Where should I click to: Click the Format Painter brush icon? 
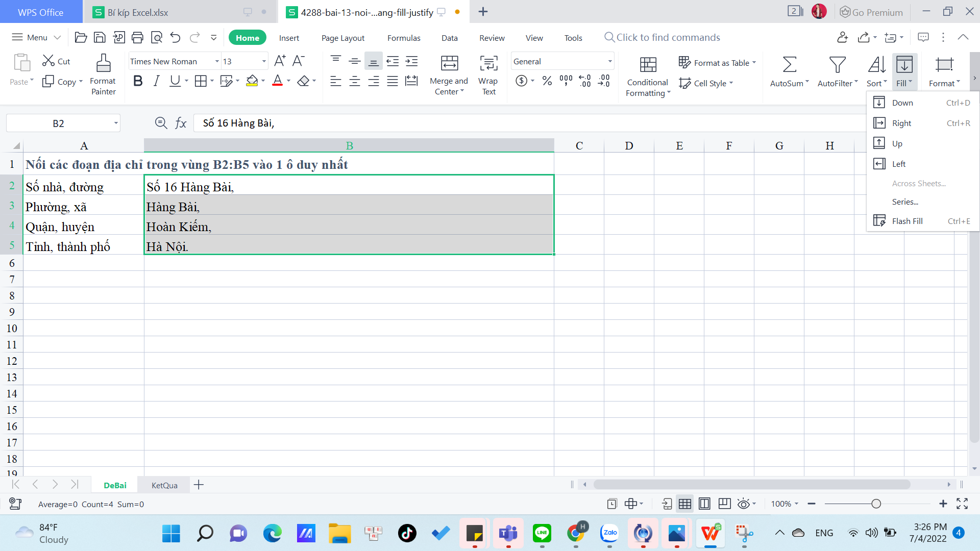pyautogui.click(x=103, y=64)
